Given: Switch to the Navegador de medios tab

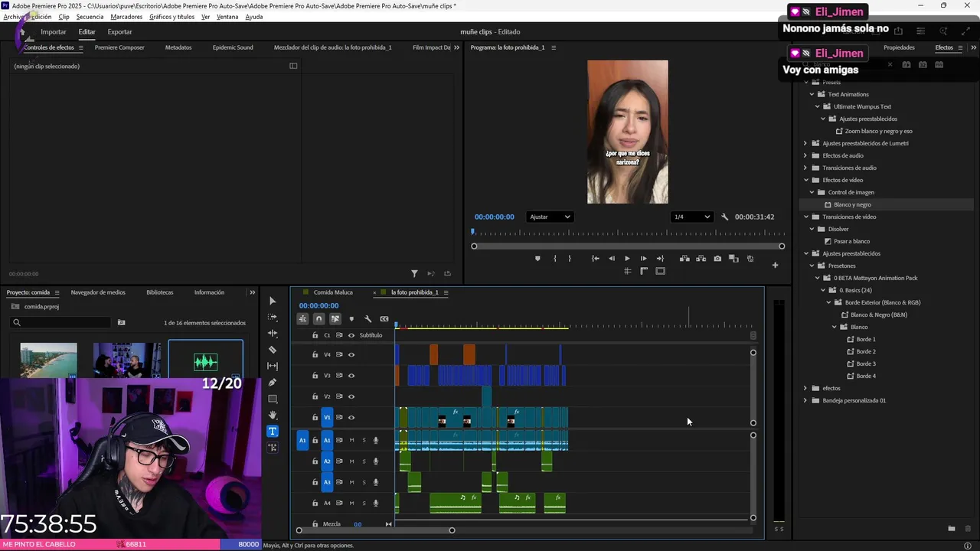Looking at the screenshot, I should pyautogui.click(x=98, y=292).
